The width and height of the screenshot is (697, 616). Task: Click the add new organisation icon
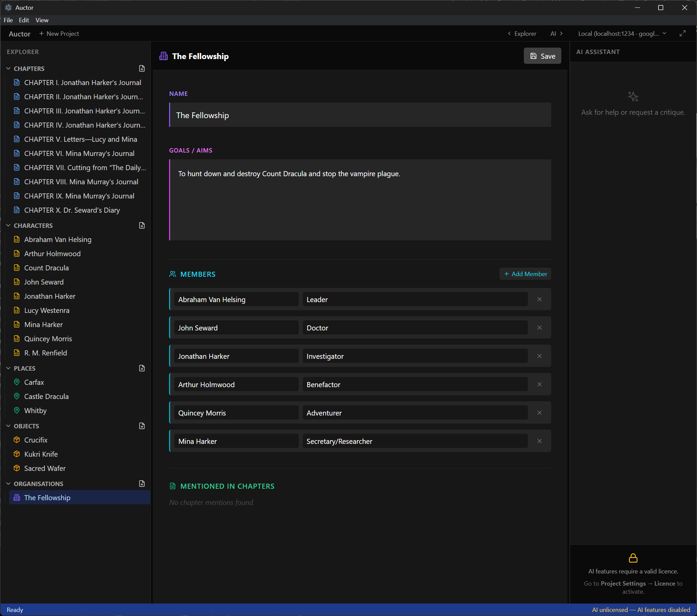(x=142, y=484)
